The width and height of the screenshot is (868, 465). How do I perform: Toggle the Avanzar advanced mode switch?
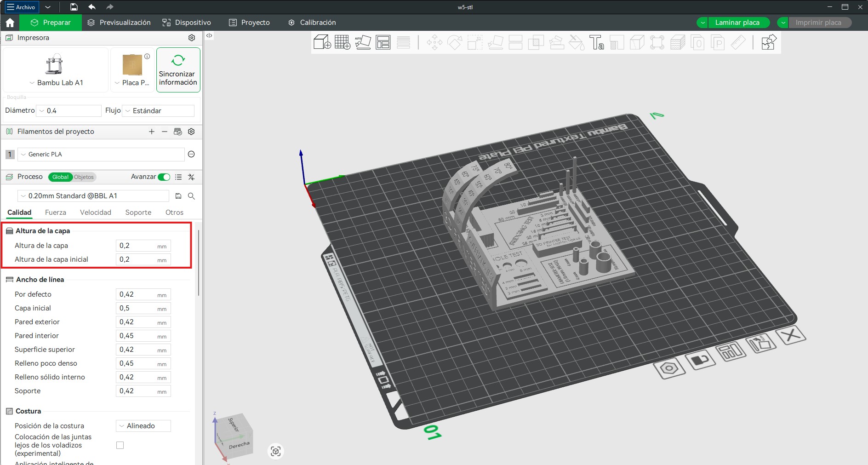(x=164, y=177)
